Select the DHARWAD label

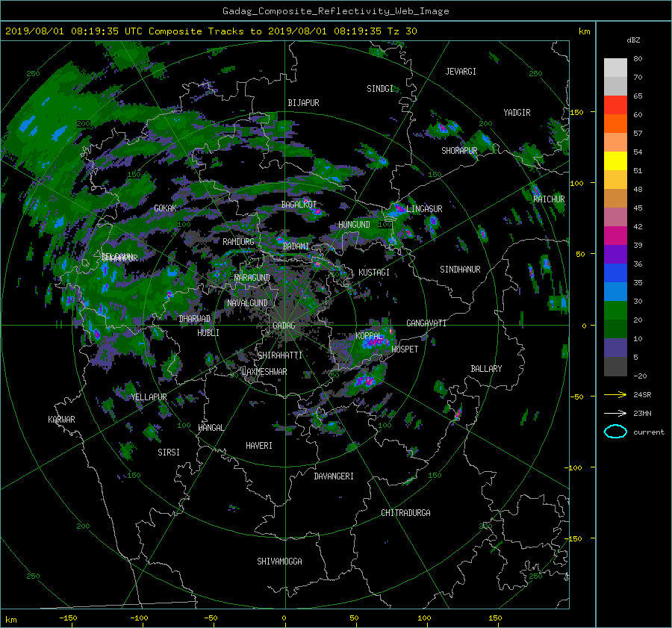pyautogui.click(x=194, y=319)
